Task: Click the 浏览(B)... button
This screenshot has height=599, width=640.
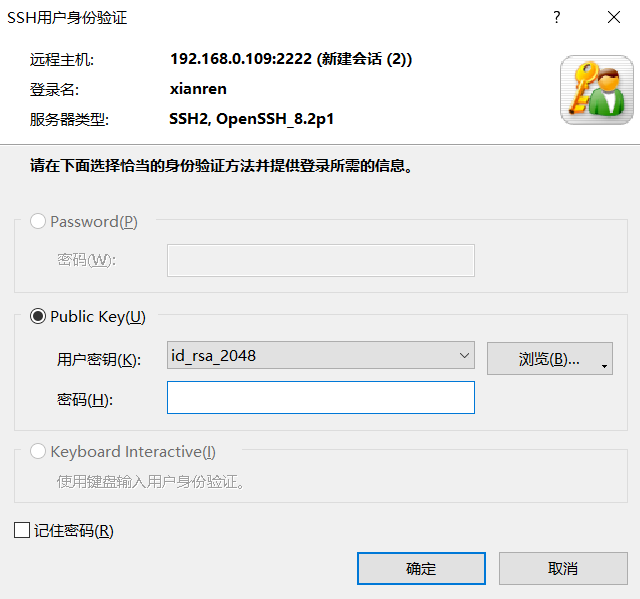Action: [549, 359]
